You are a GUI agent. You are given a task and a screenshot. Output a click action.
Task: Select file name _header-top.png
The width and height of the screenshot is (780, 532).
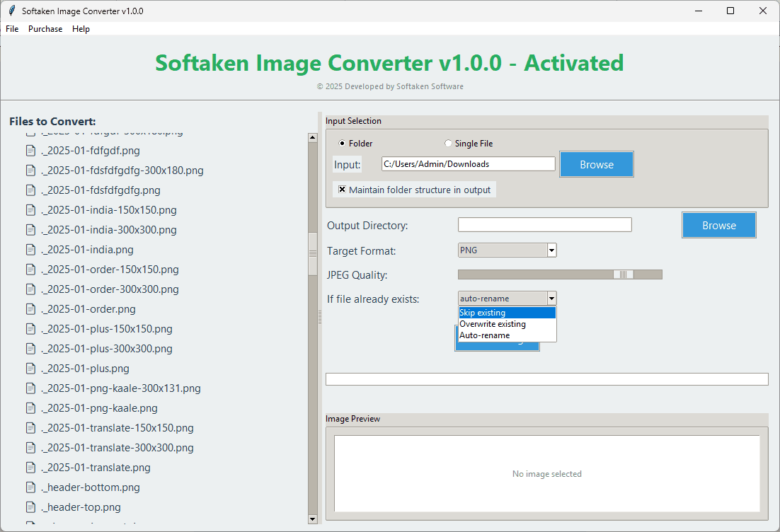pyautogui.click(x=81, y=507)
